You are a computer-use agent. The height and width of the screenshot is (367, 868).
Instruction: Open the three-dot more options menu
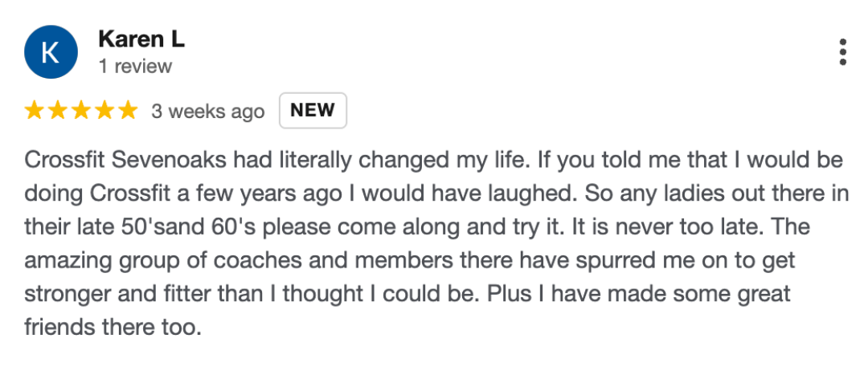(842, 52)
